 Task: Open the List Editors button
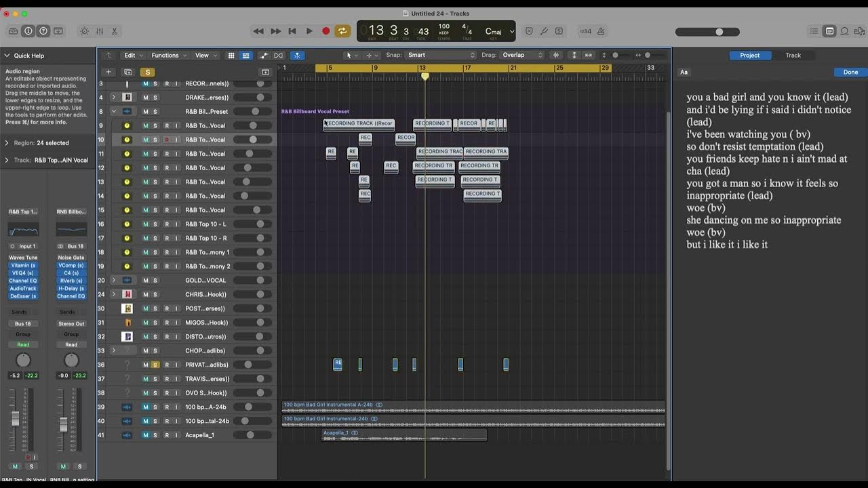tap(814, 31)
